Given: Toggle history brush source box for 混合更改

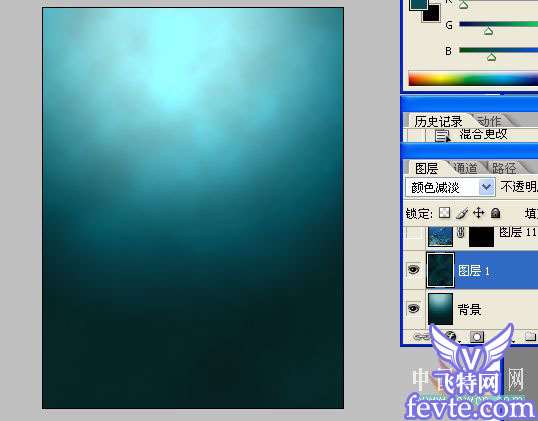Looking at the screenshot, I should 416,135.
